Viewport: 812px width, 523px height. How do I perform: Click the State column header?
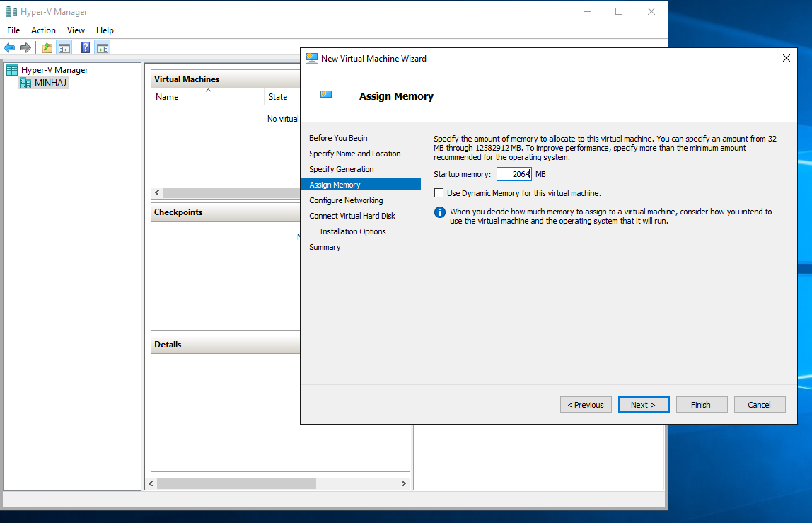click(278, 97)
